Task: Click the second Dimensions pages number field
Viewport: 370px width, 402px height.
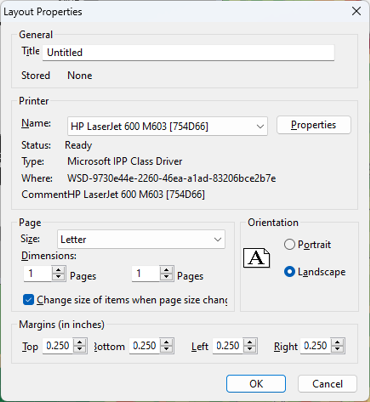Action: pyautogui.click(x=146, y=274)
